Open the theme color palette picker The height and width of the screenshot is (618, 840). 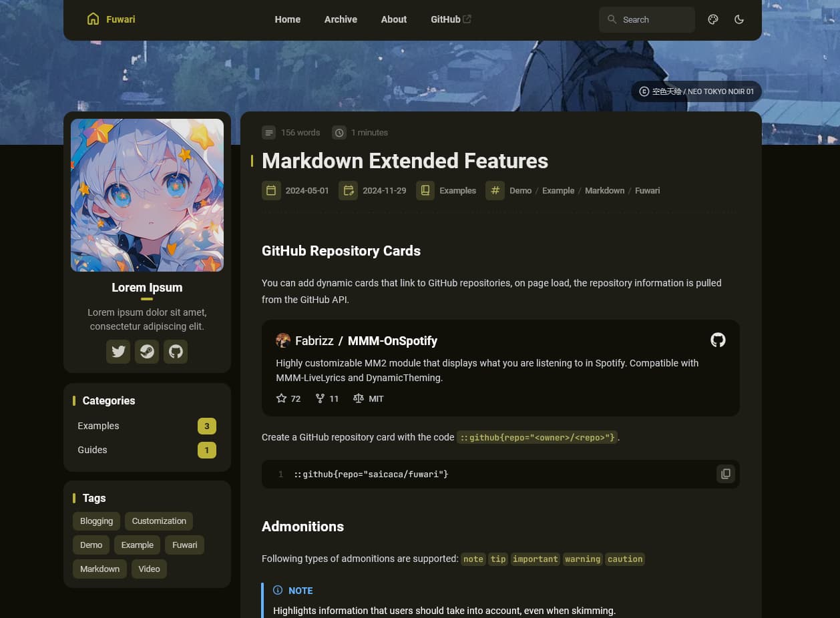point(713,19)
